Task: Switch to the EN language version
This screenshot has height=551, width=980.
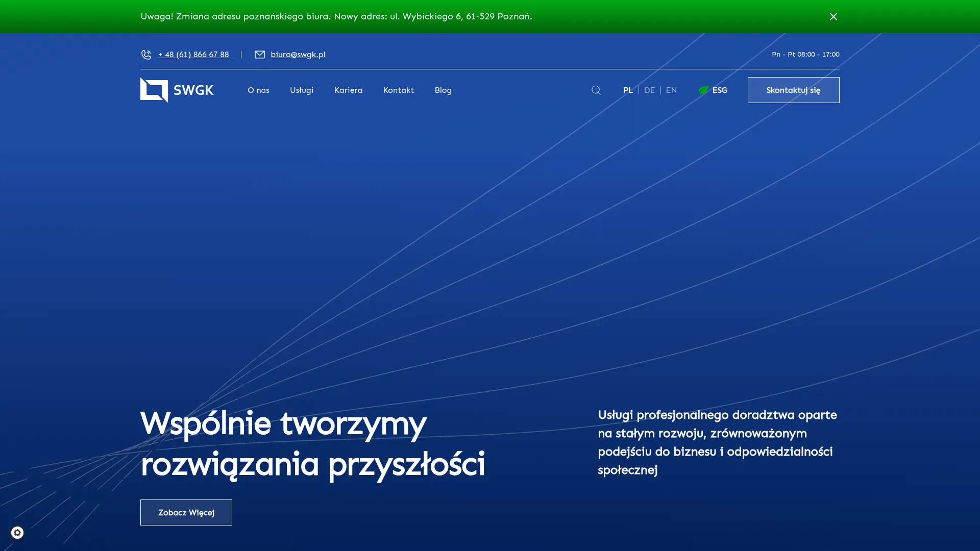Action: click(x=671, y=90)
